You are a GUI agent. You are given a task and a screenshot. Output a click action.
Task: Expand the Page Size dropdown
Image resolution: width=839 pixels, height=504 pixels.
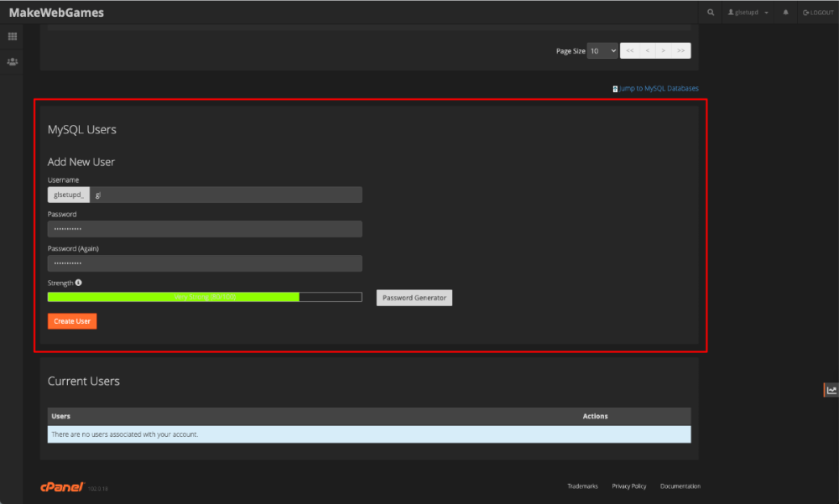[x=602, y=51]
